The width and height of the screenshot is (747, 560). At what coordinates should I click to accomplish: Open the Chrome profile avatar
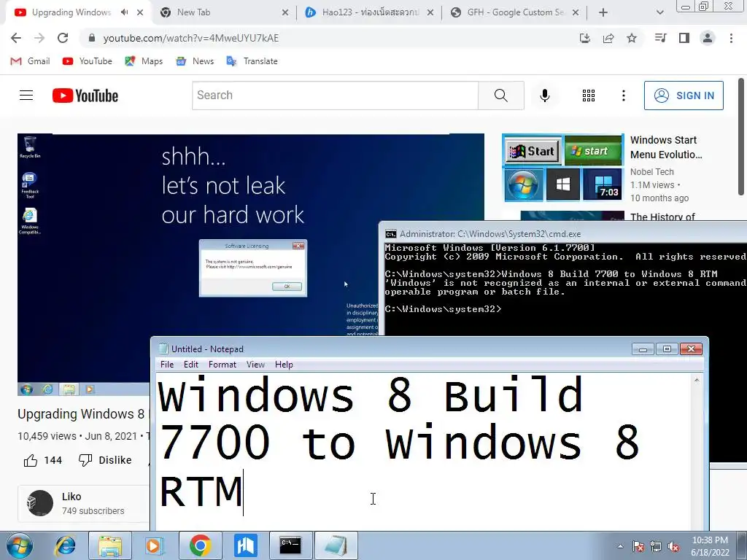point(708,38)
